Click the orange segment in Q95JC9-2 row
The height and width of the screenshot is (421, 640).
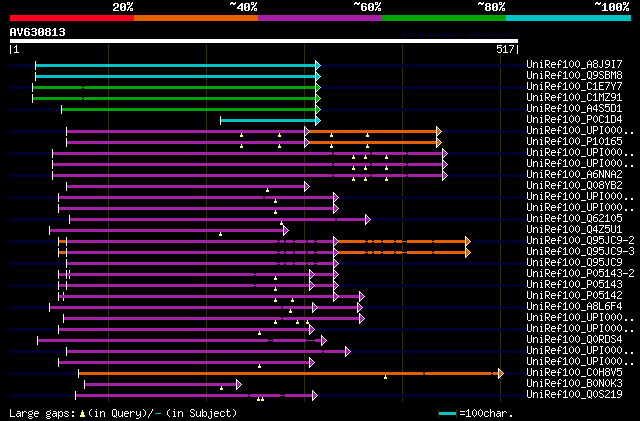pos(402,242)
